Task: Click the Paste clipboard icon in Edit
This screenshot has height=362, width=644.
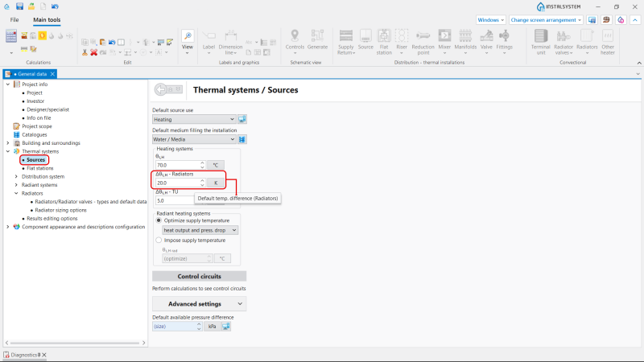Action: pyautogui.click(x=103, y=42)
